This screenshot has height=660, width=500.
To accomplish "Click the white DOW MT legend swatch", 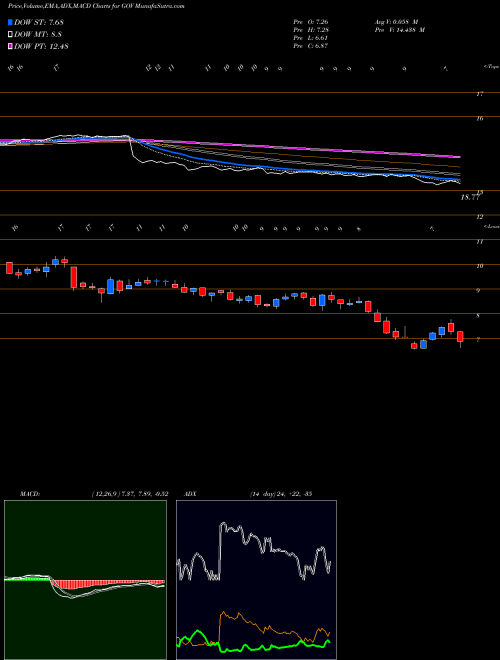I will coord(10,35).
